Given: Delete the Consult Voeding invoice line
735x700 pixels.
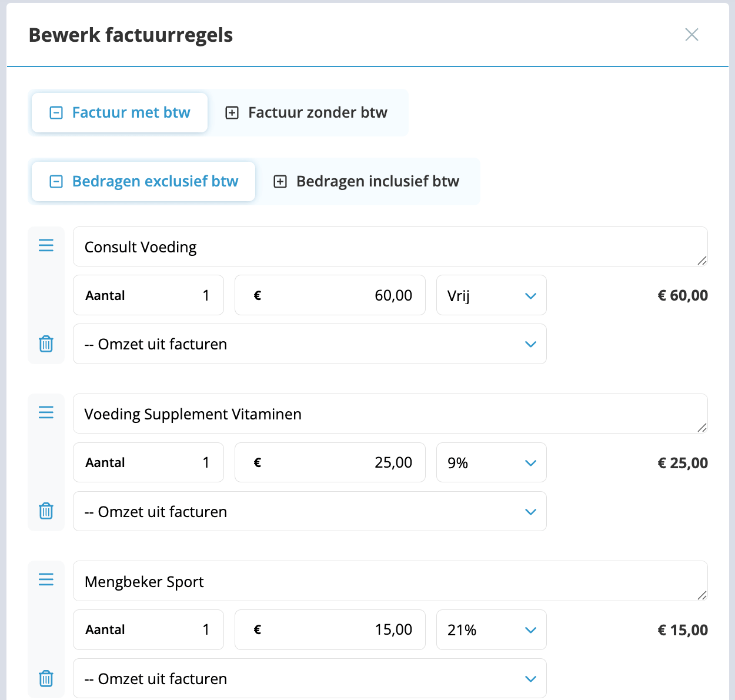Looking at the screenshot, I should pos(46,344).
